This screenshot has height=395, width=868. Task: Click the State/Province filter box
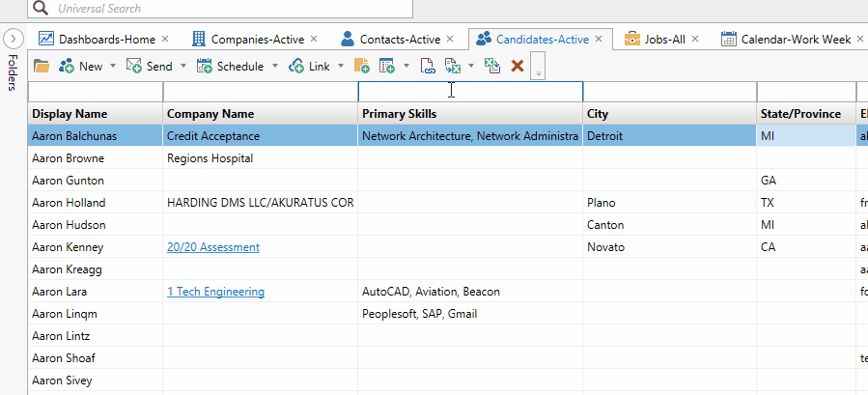(x=806, y=92)
